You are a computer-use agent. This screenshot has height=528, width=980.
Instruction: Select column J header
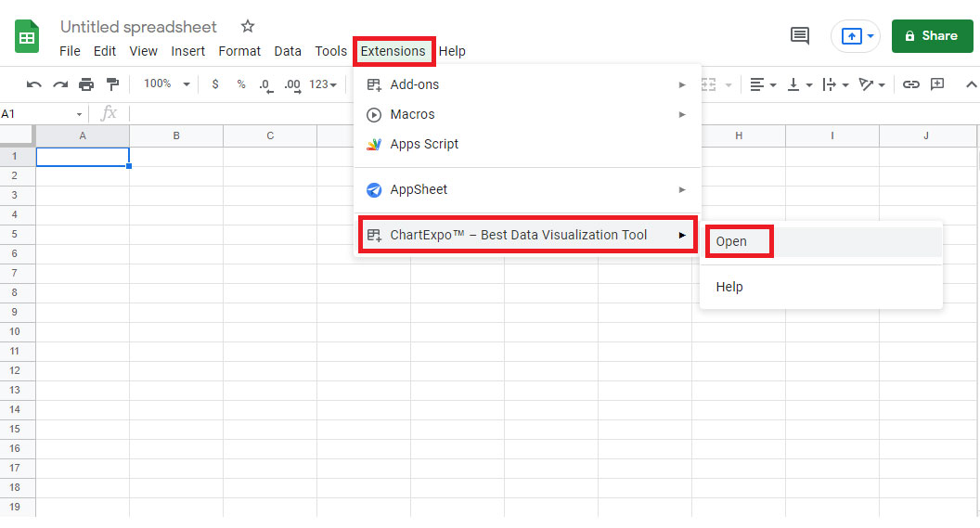click(x=926, y=135)
